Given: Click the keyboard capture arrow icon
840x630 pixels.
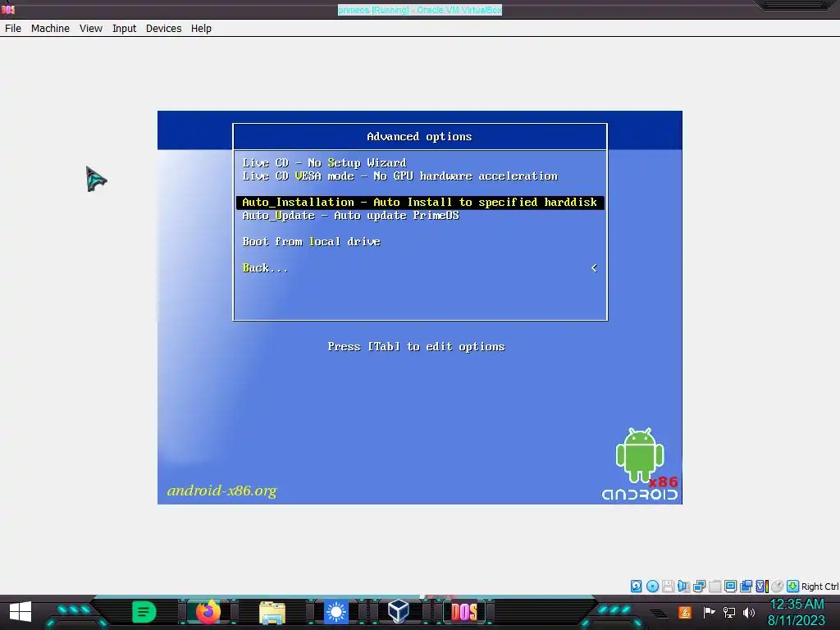Looking at the screenshot, I should 793,586.
